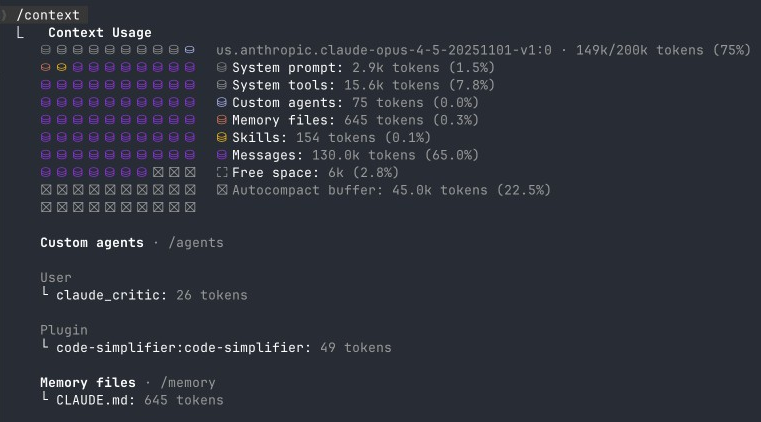Click the bold Memory files section heading
Image resolution: width=761 pixels, height=422 pixels.
pos(88,383)
